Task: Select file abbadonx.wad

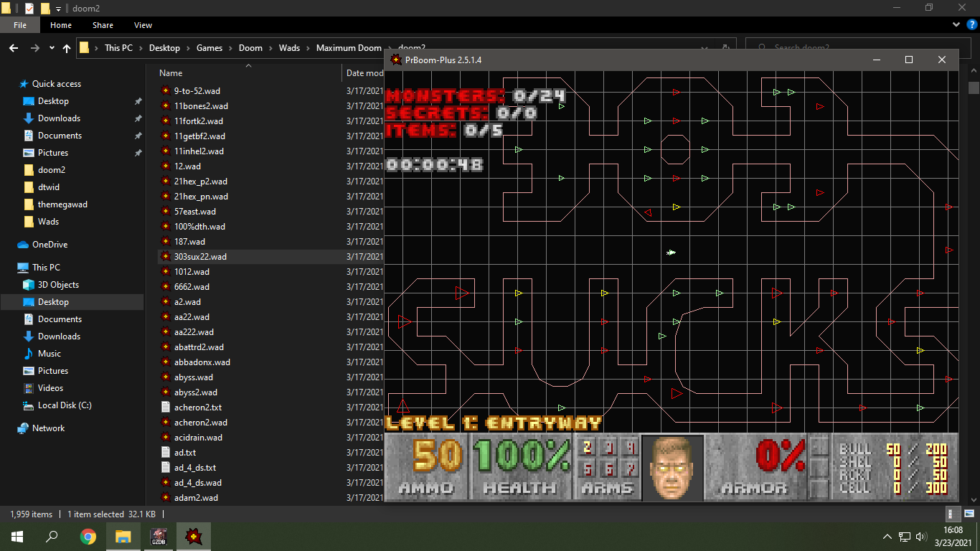Action: [x=202, y=362]
